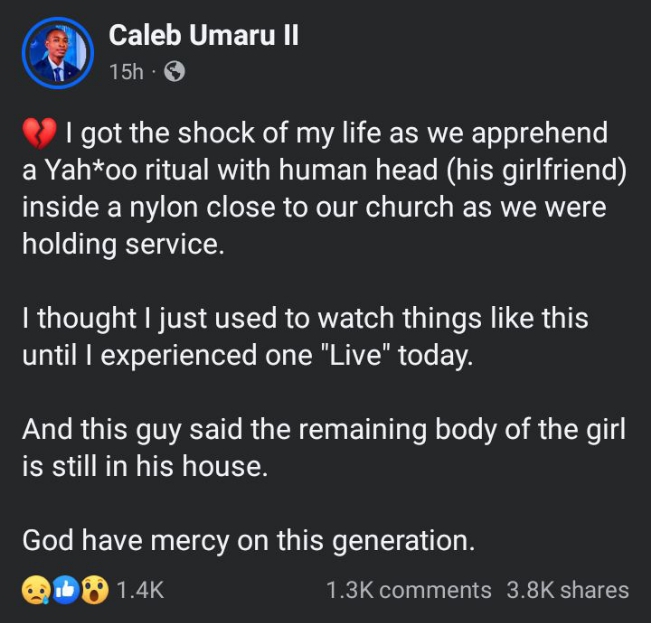The height and width of the screenshot is (623, 651).
Task: Open the 15h post timestamp
Action: (x=126, y=72)
